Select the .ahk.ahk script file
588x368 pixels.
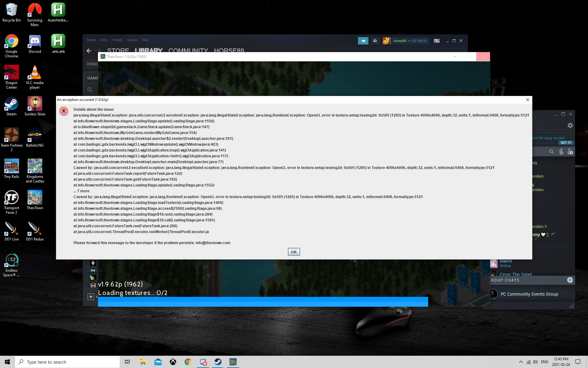(58, 44)
